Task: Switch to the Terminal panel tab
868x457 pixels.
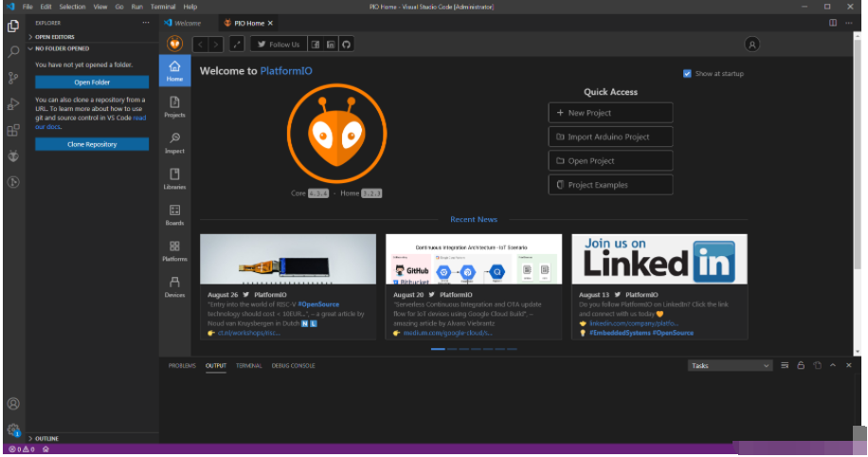Action: pos(248,366)
